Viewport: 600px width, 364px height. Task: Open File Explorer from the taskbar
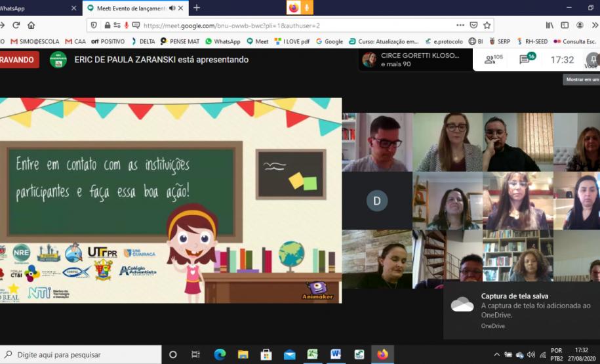click(x=243, y=354)
